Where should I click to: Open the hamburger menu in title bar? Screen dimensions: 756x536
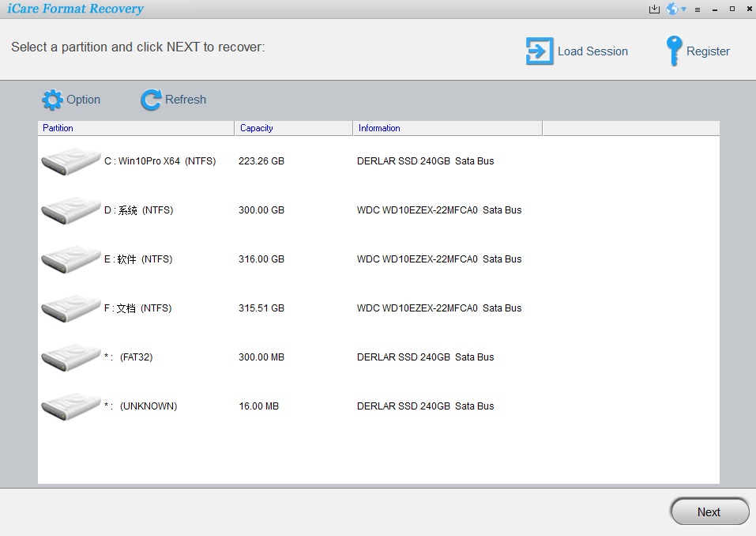698,9
